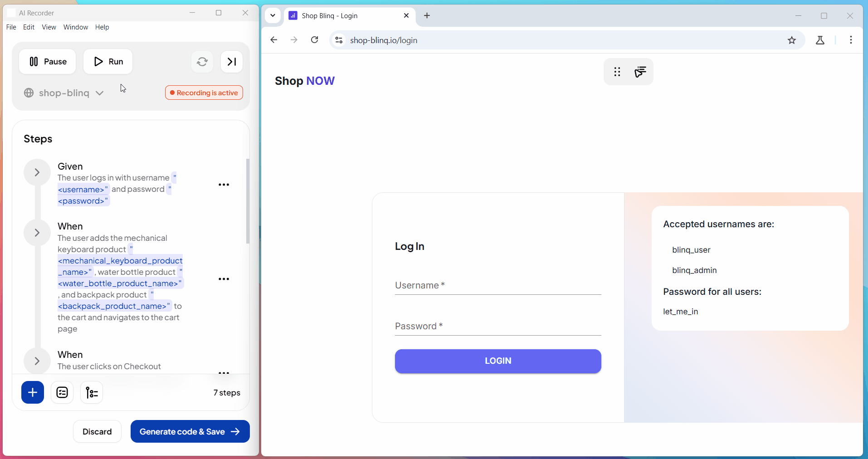Click the LOGIN button
This screenshot has height=459, width=868.
(x=498, y=361)
